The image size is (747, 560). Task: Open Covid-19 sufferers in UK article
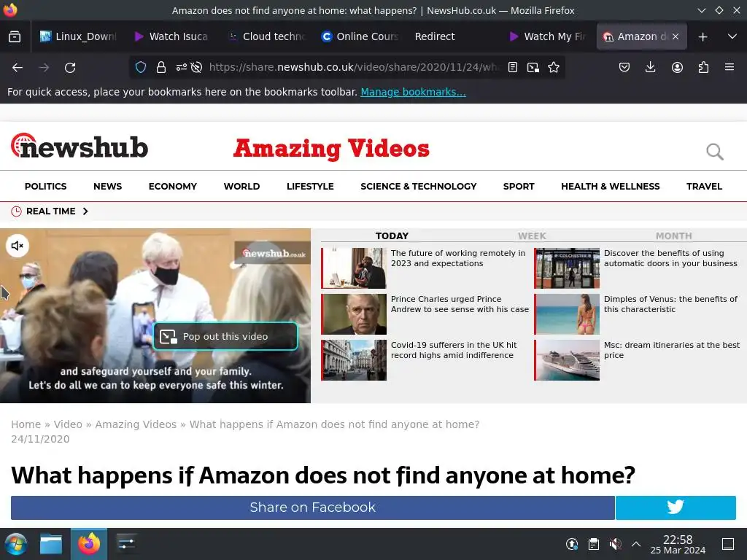click(x=454, y=350)
